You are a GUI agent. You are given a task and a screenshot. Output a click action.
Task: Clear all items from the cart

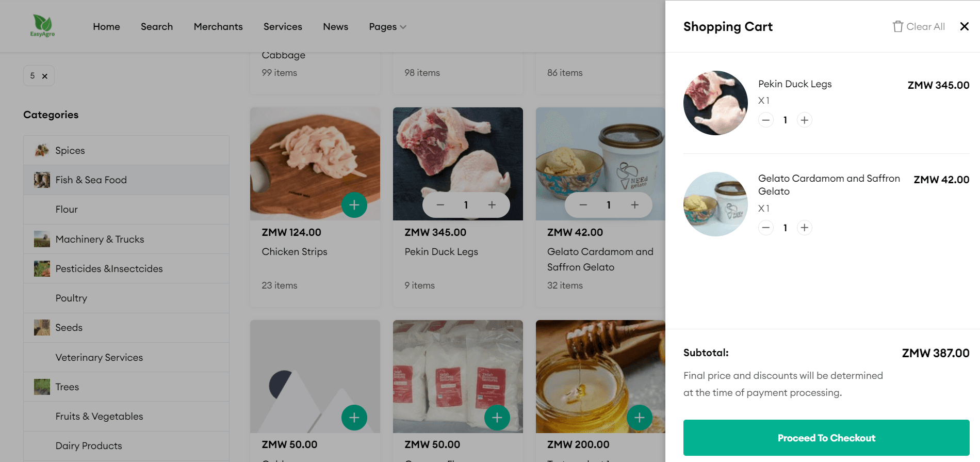tap(919, 26)
